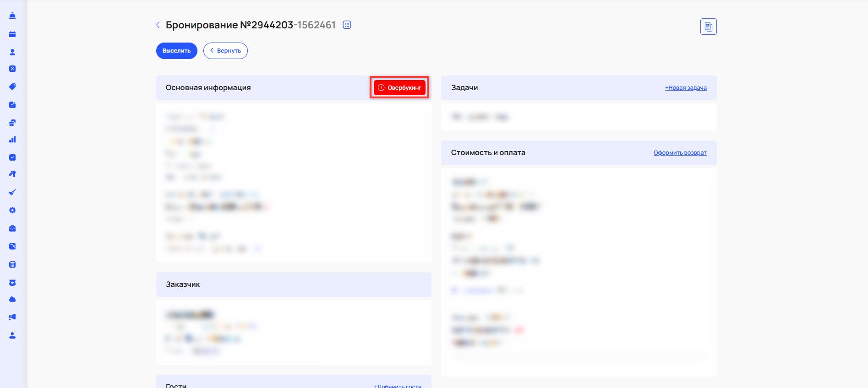Open the reception bell sidebar icon
Viewport: 868px width, 388px height.
tap(12, 16)
